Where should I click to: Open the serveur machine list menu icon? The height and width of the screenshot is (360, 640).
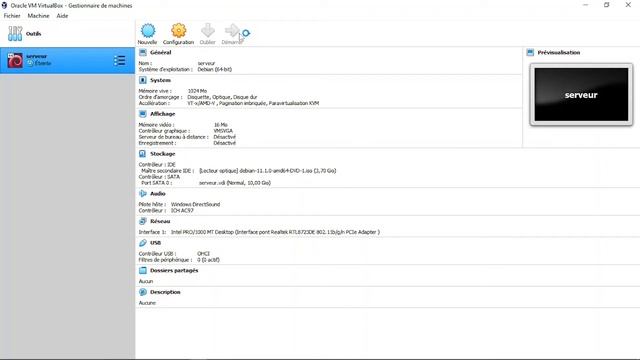click(120, 60)
